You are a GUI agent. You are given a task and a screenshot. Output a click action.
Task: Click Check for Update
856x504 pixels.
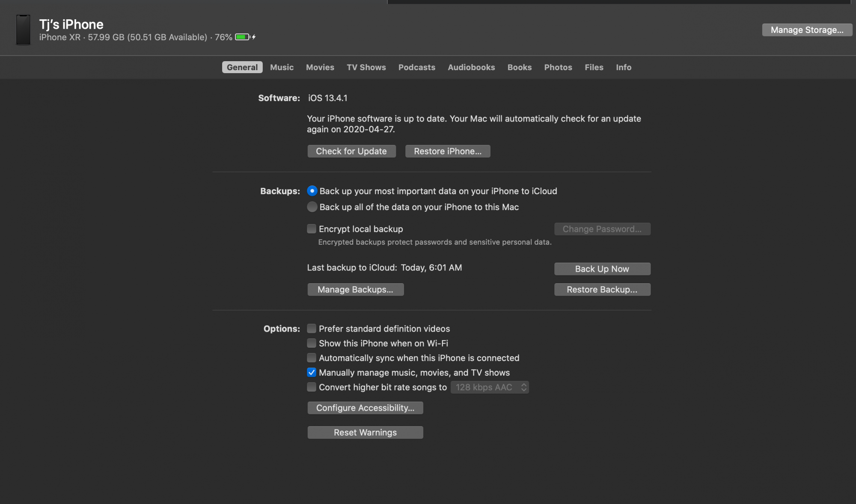pos(351,151)
